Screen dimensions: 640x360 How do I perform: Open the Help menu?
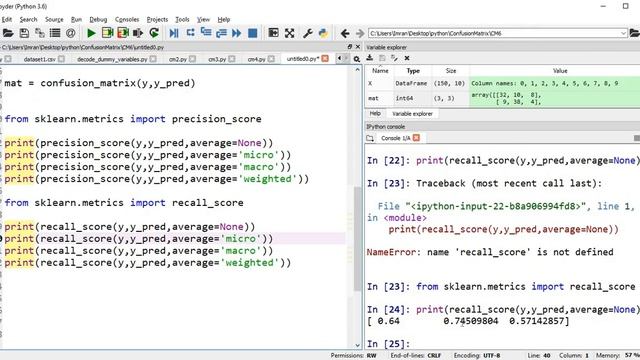pyautogui.click(x=224, y=19)
